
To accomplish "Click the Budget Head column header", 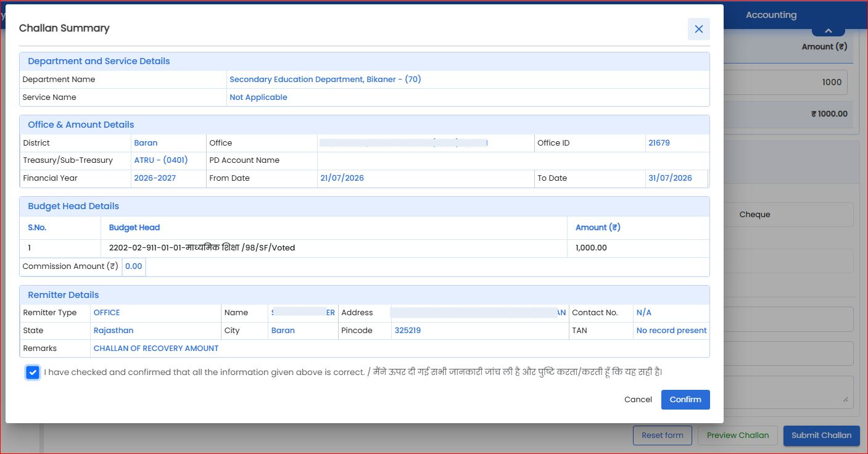I will tap(134, 228).
